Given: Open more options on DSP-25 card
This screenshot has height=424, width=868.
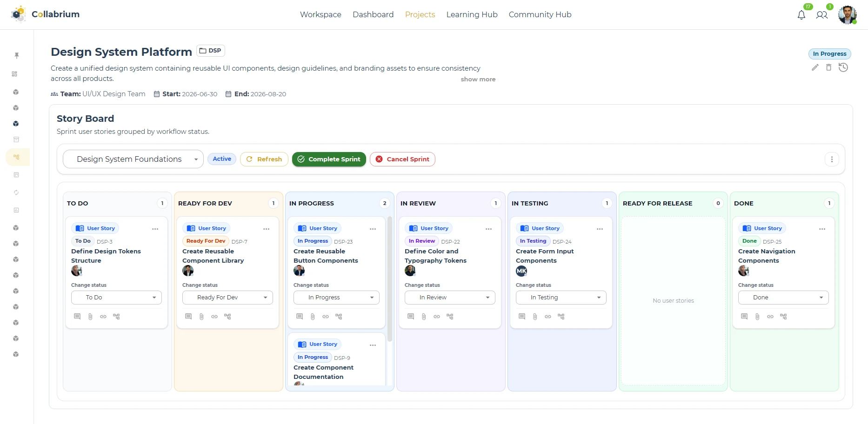Looking at the screenshot, I should pyautogui.click(x=822, y=229).
